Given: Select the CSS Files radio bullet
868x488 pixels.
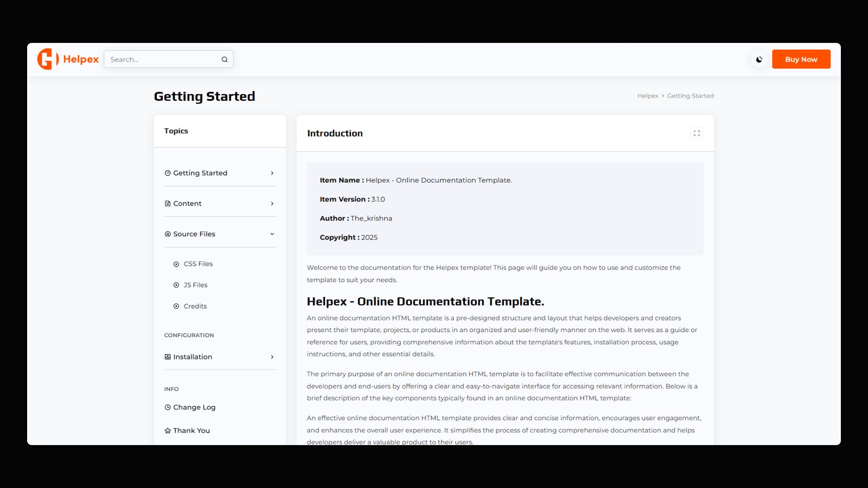Looking at the screenshot, I should [x=176, y=264].
